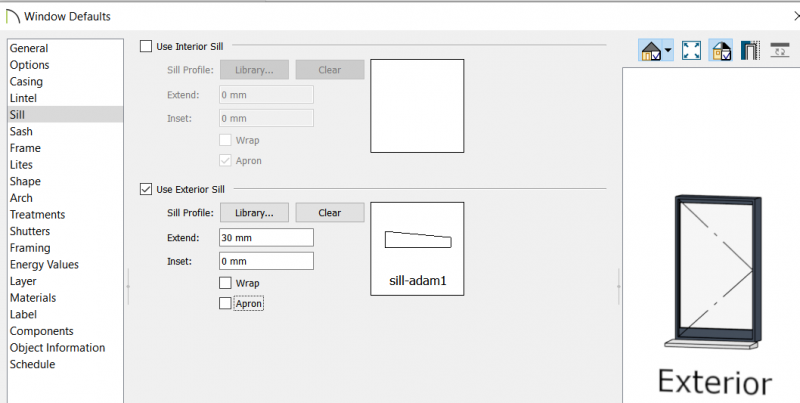Show the Object Information panel
The height and width of the screenshot is (403, 800).
(x=57, y=347)
